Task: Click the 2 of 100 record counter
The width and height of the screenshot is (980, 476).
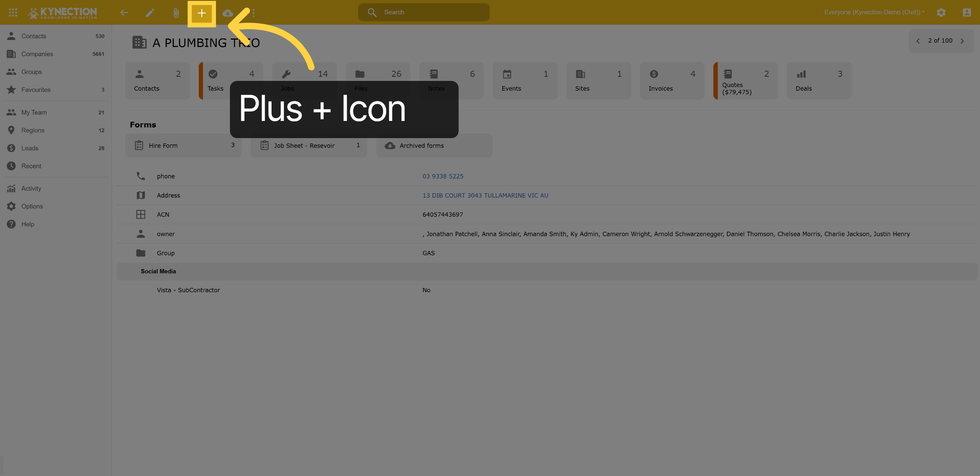Action: [940, 40]
